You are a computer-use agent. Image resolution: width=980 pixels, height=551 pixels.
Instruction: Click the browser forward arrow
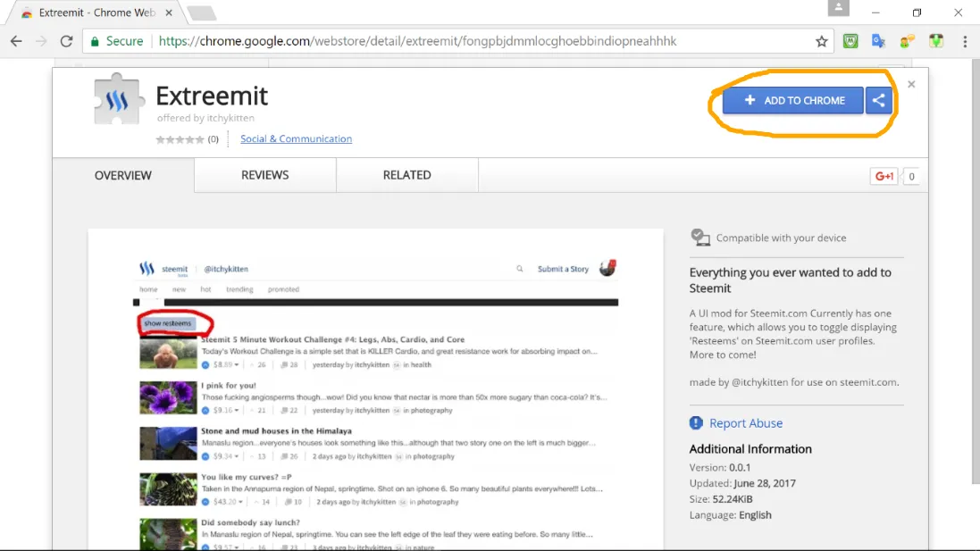click(41, 41)
